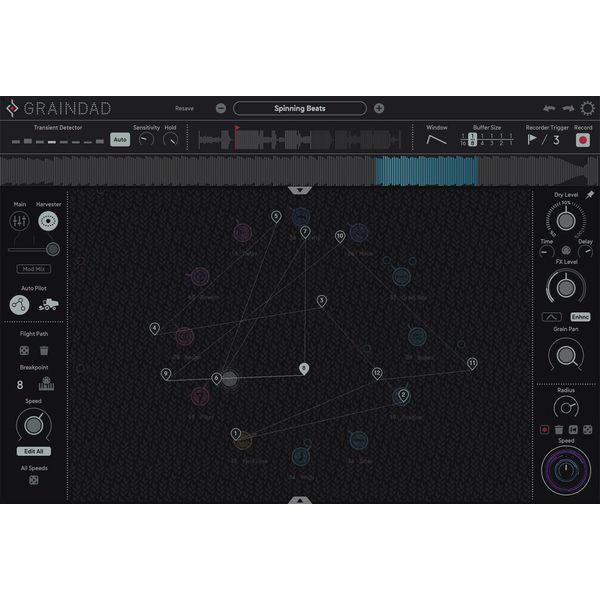Screen dimensions: 600x600
Task: Randomize All Speeds with the dice
Action: 33,481
